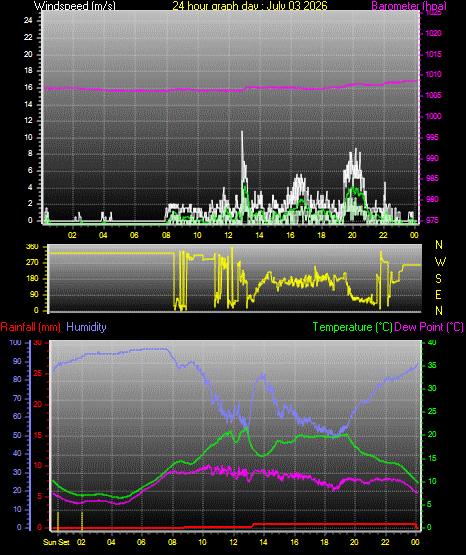Select the windspeed scale value "24"
Screen dimensions: 466x555
[28, 20]
